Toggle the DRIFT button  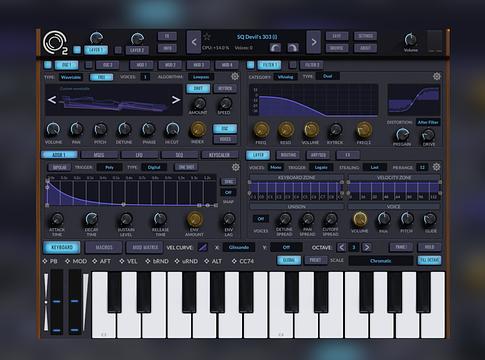pyautogui.click(x=198, y=88)
